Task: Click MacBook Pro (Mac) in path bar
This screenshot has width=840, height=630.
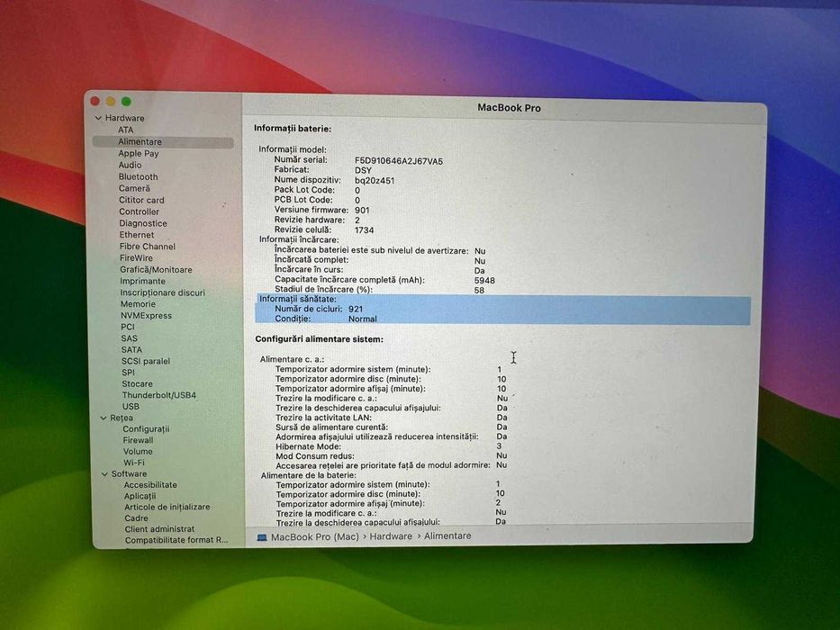Action: click(315, 536)
